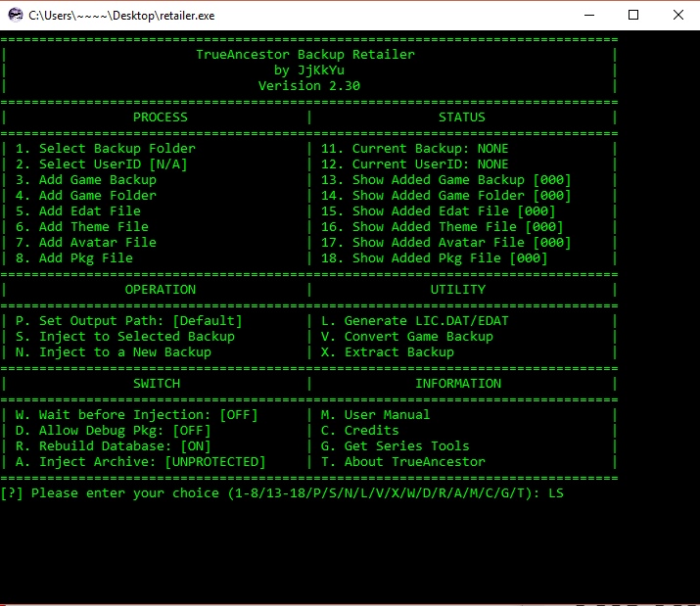Image resolution: width=700 pixels, height=606 pixels.
Task: Click Extract Backup utility entry
Action: [x=387, y=351]
